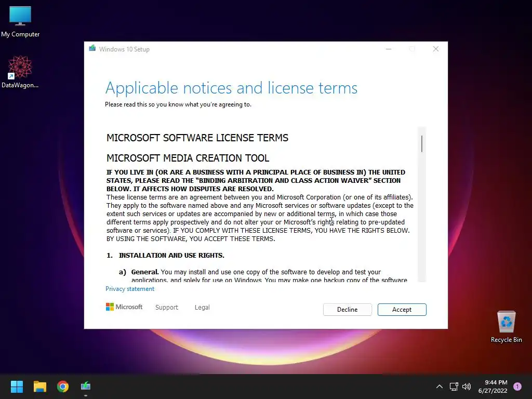Open volume control tray icon
This screenshot has height=399, width=532.
coord(467,387)
